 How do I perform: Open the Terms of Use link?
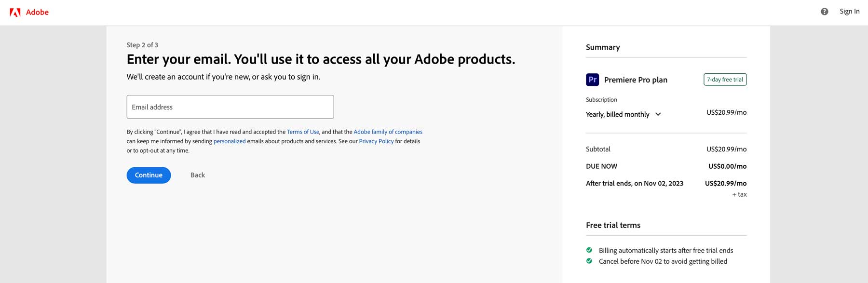(x=303, y=131)
